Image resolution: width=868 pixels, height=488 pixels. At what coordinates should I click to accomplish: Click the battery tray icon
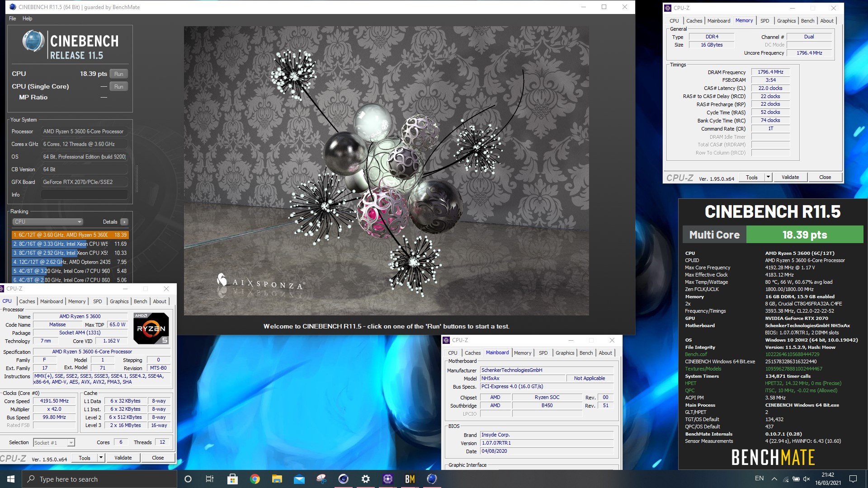pyautogui.click(x=796, y=479)
